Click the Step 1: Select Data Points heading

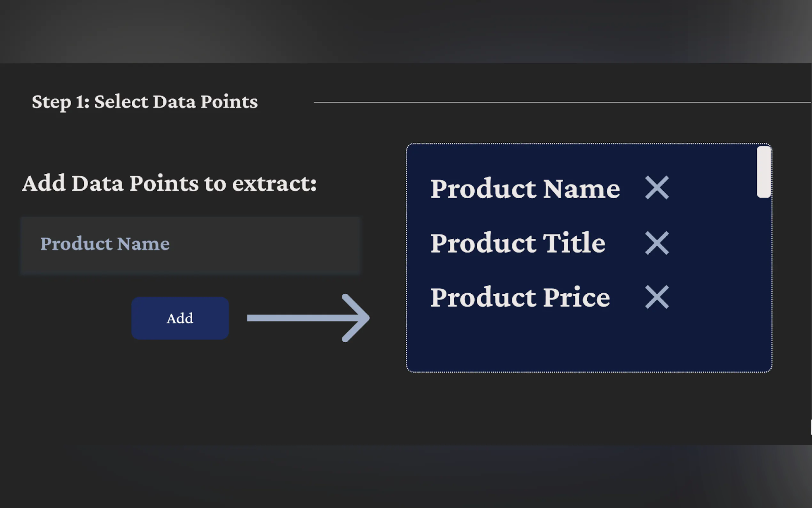144,102
